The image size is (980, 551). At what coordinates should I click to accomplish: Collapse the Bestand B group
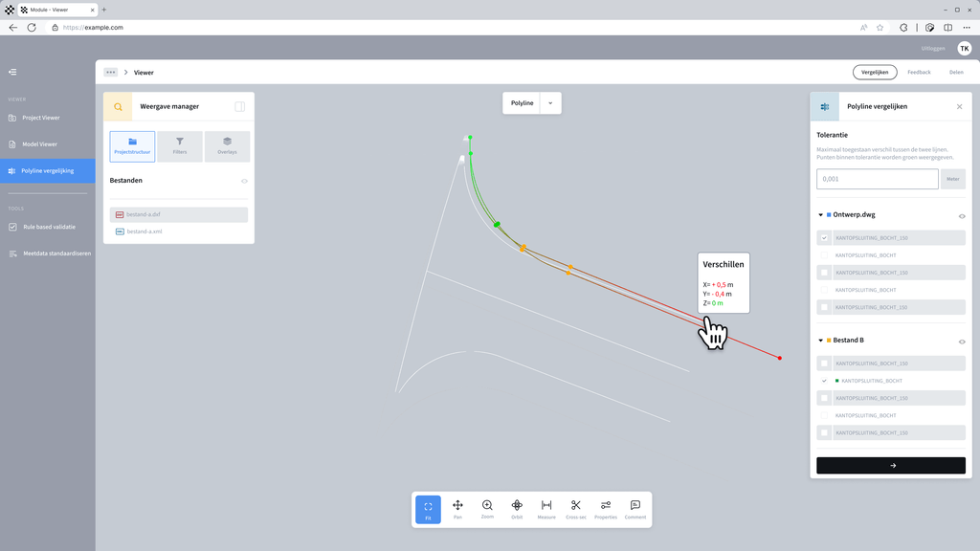(x=820, y=341)
